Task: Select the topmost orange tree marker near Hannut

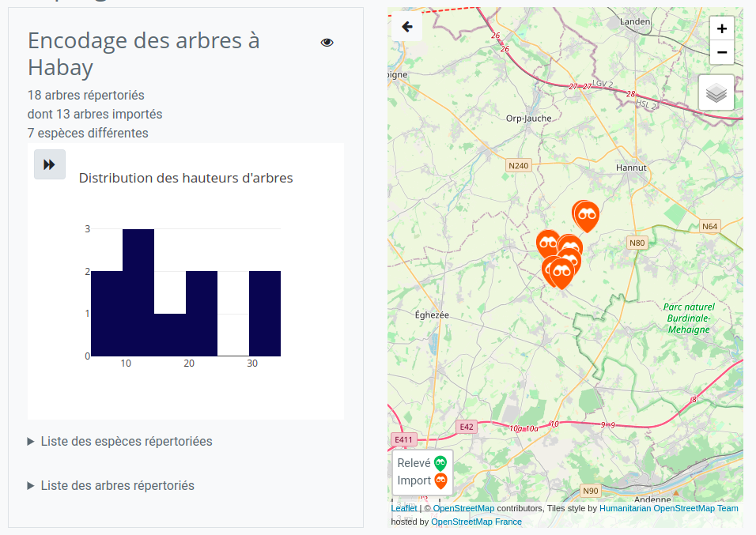Action: tap(587, 216)
